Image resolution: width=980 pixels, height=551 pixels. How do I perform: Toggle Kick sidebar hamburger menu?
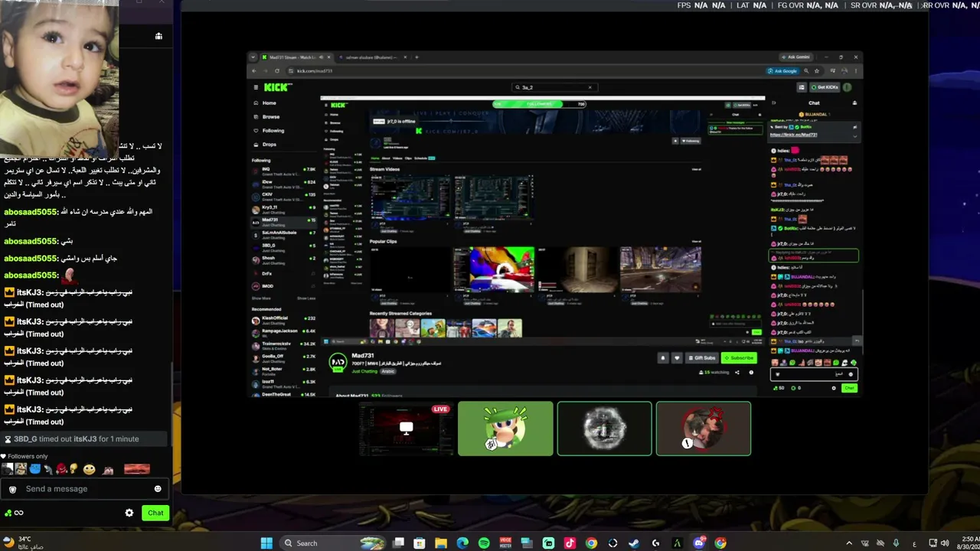256,87
